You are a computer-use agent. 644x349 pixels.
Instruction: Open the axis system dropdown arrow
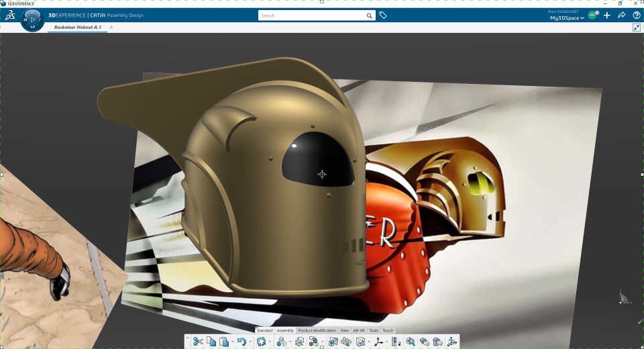tap(387, 342)
